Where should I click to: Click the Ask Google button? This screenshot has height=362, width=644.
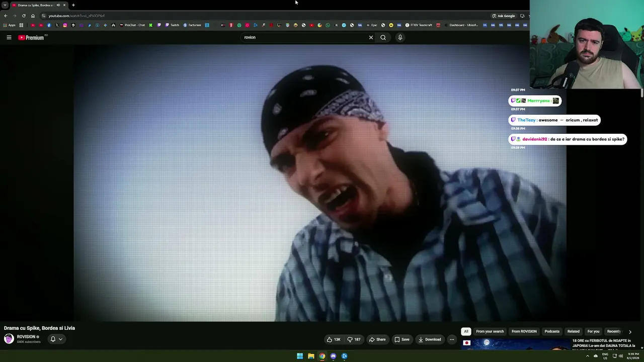(504, 16)
